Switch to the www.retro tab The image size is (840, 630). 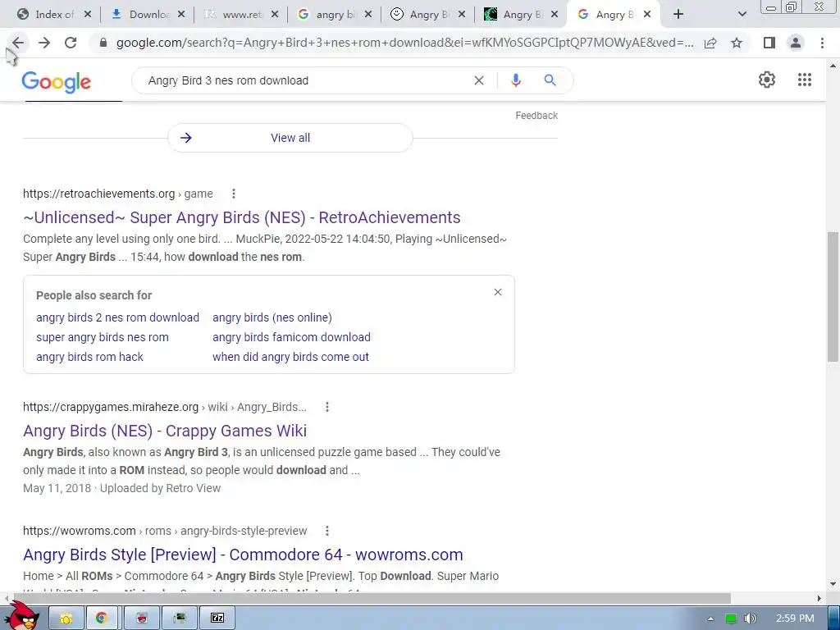coord(234,15)
